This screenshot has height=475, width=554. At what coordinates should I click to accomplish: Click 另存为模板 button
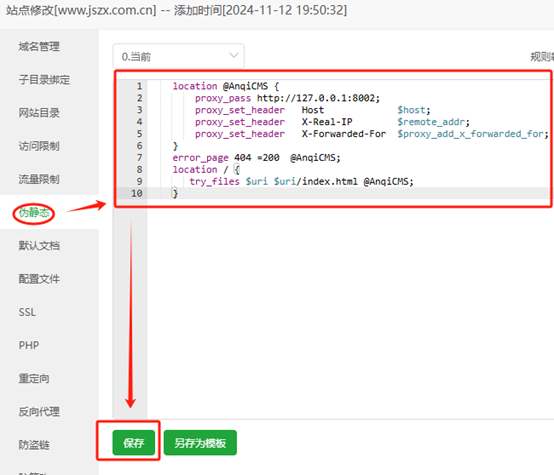[200, 442]
